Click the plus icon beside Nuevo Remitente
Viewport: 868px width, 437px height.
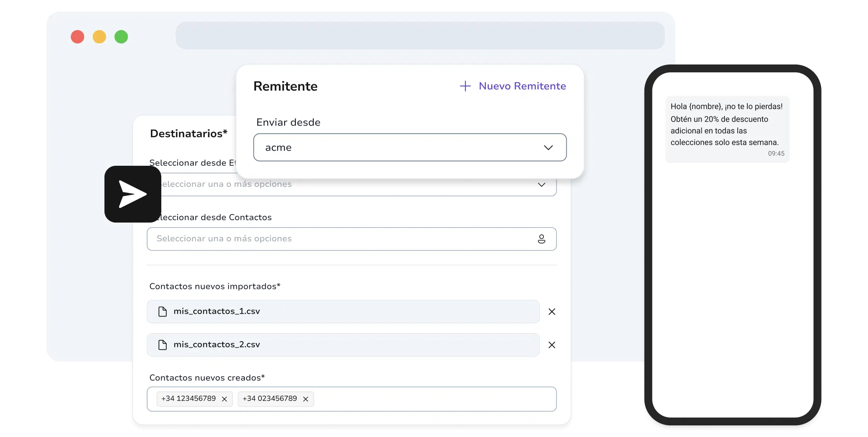point(465,86)
